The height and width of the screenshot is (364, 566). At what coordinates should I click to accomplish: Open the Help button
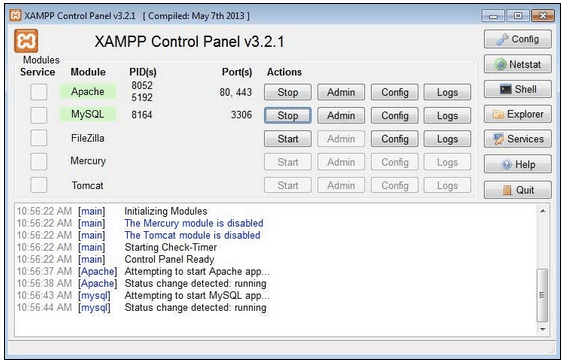(518, 165)
